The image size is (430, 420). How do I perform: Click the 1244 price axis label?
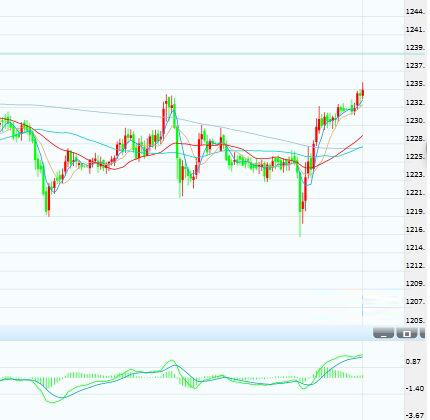(415, 12)
